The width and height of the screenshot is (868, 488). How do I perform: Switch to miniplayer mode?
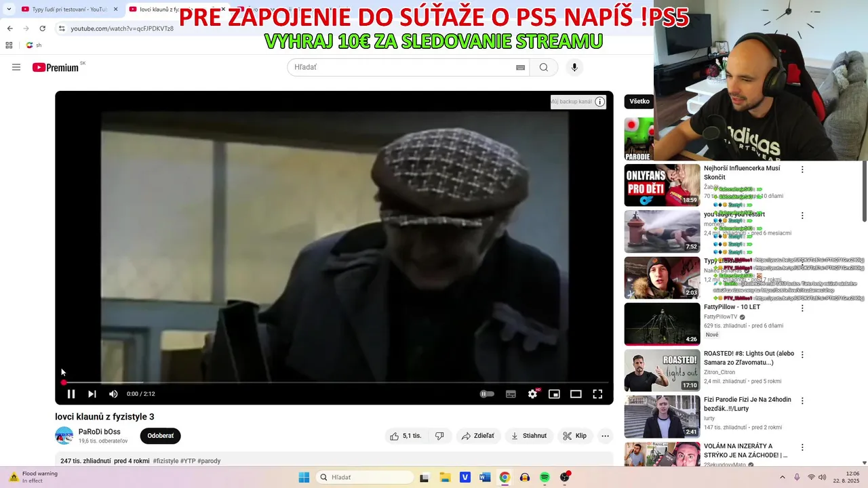[x=554, y=394]
